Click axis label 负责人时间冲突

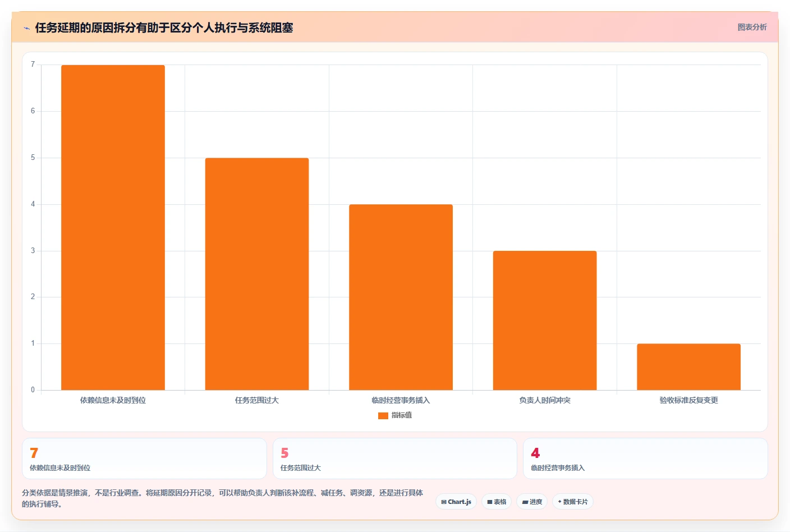(x=545, y=400)
